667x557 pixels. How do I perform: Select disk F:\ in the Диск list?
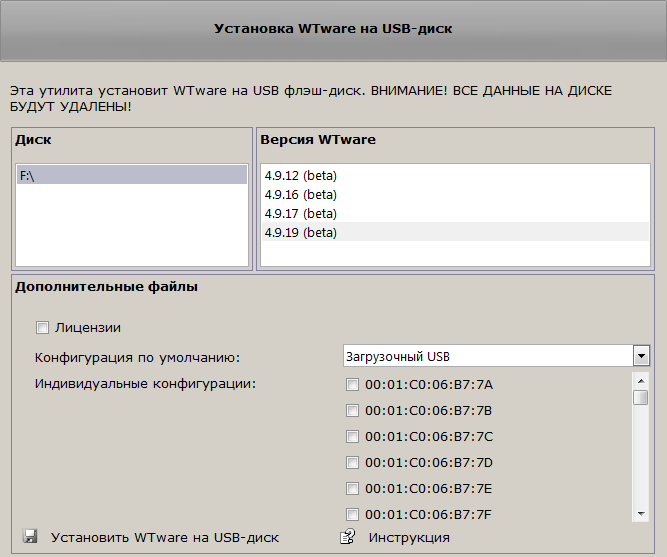132,175
